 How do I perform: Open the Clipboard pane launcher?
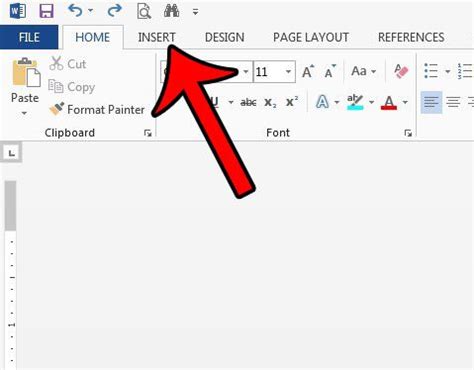click(148, 133)
